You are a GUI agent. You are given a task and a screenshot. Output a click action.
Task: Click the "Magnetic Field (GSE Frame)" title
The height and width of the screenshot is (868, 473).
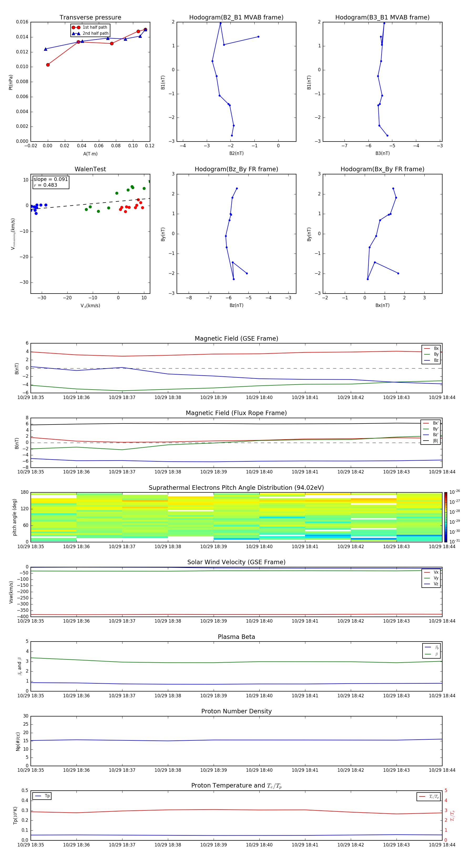[236, 339]
